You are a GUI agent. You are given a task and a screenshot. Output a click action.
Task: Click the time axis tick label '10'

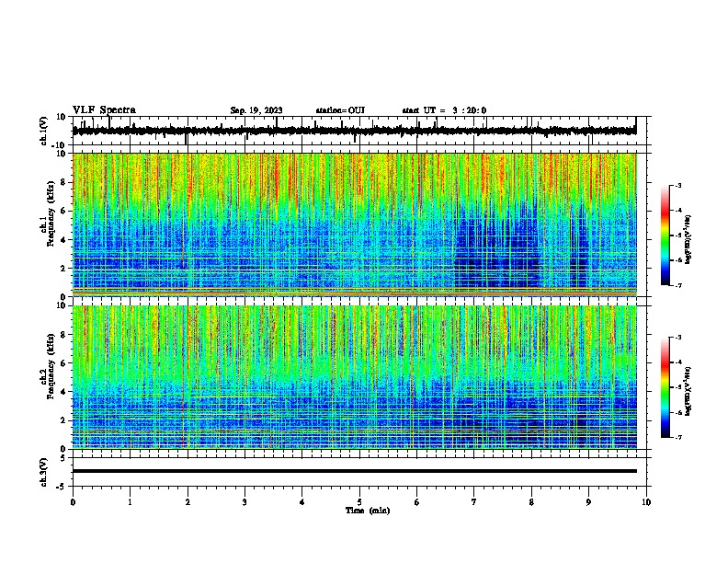[646, 502]
